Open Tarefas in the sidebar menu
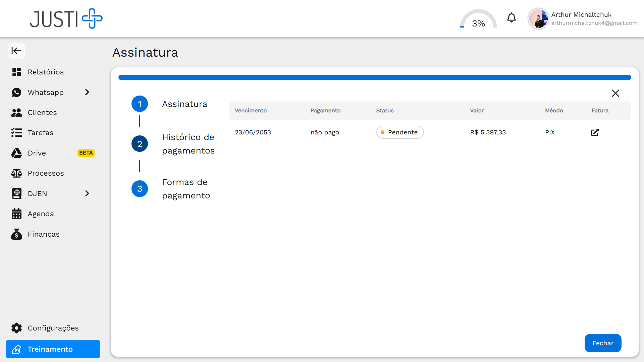The width and height of the screenshot is (644, 362). click(41, 133)
